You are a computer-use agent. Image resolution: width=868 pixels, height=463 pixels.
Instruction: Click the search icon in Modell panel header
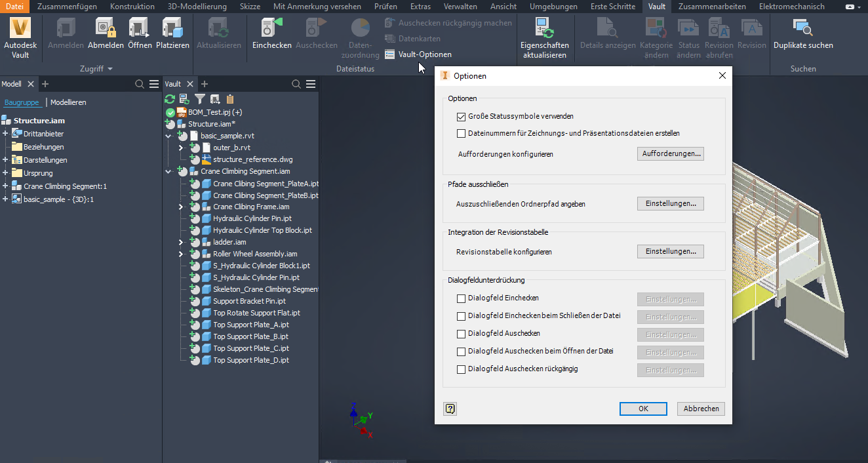coord(140,84)
